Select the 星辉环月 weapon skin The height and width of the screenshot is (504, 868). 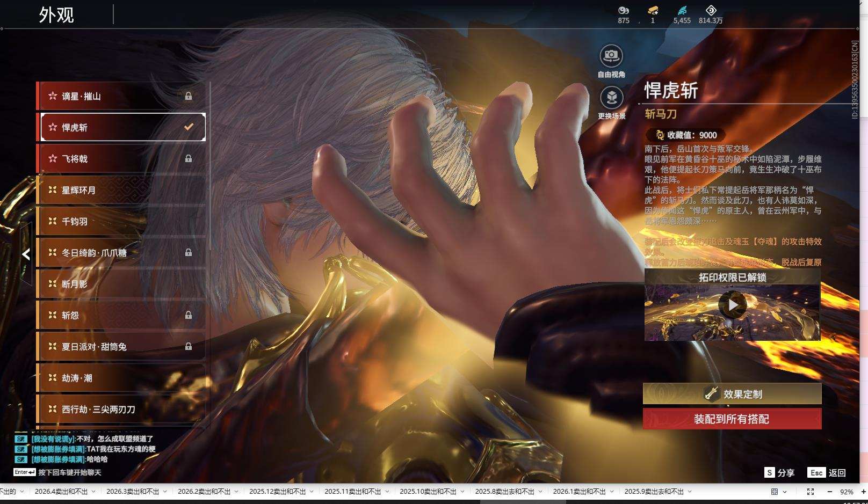point(121,190)
